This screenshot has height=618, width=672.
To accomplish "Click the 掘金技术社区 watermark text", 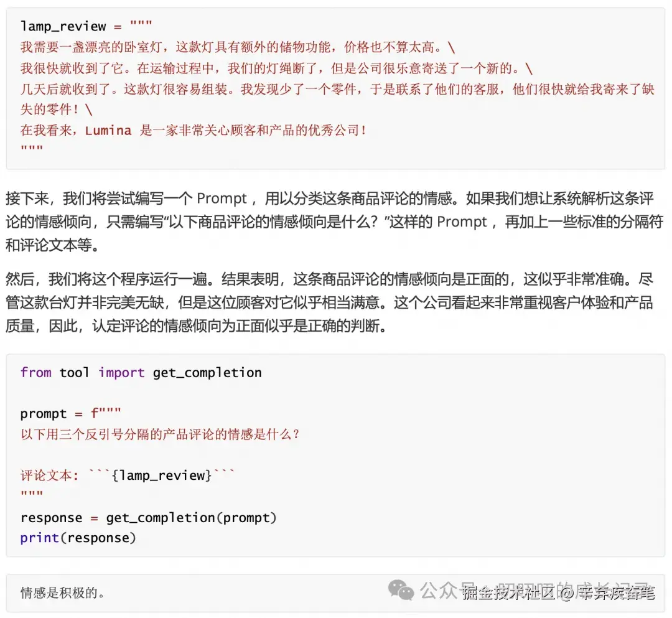I will 509,593.
